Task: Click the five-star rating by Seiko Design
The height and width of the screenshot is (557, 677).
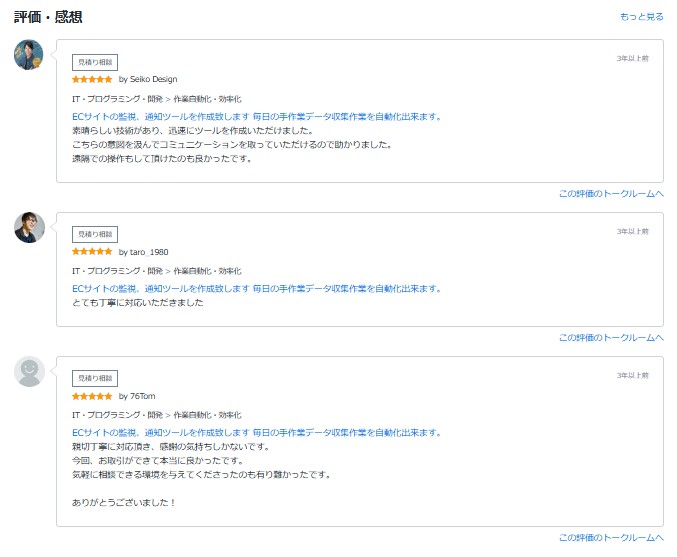Action: [x=92, y=79]
